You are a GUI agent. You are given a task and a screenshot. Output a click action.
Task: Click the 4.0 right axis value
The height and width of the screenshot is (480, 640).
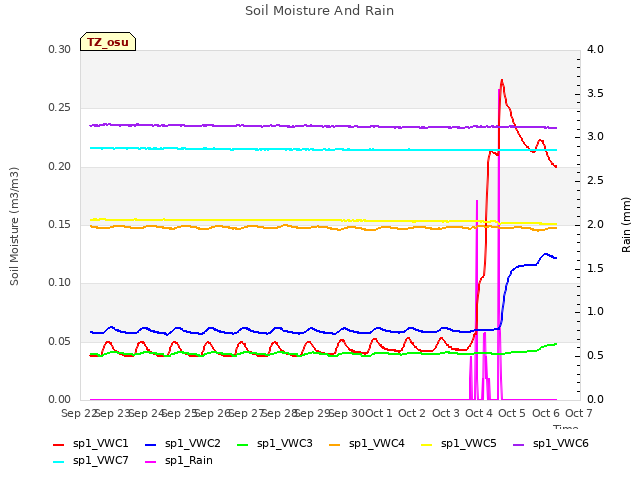tap(595, 50)
